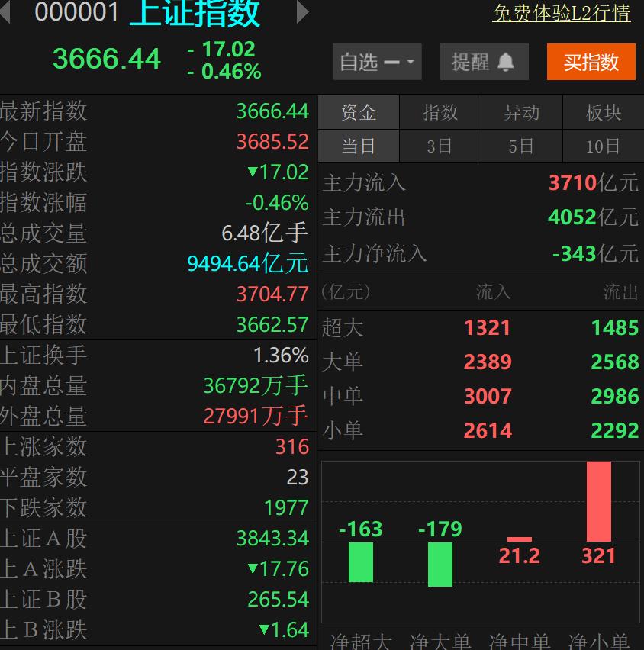Click the green -163 净超大 bar
The height and width of the screenshot is (650, 644).
click(x=361, y=562)
